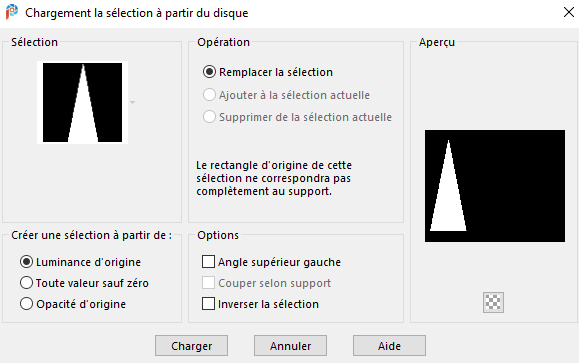Select Remplacer la sélection option
579x363 pixels.
(268, 72)
